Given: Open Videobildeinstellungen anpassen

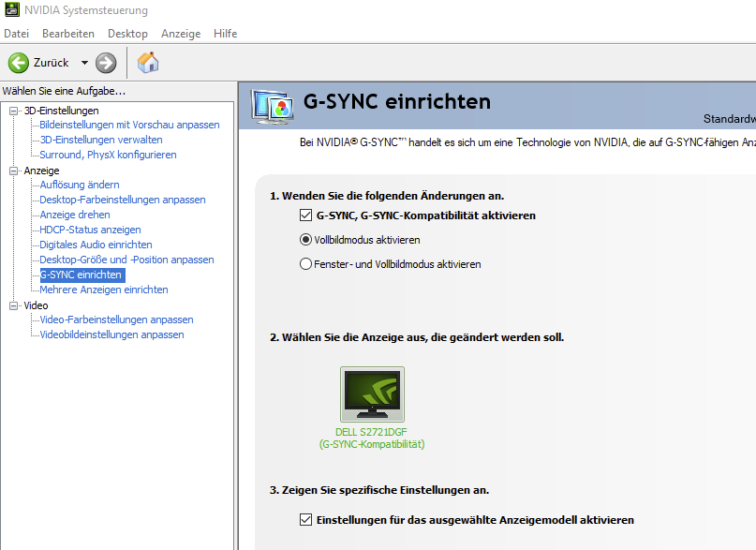Looking at the screenshot, I should point(111,334).
